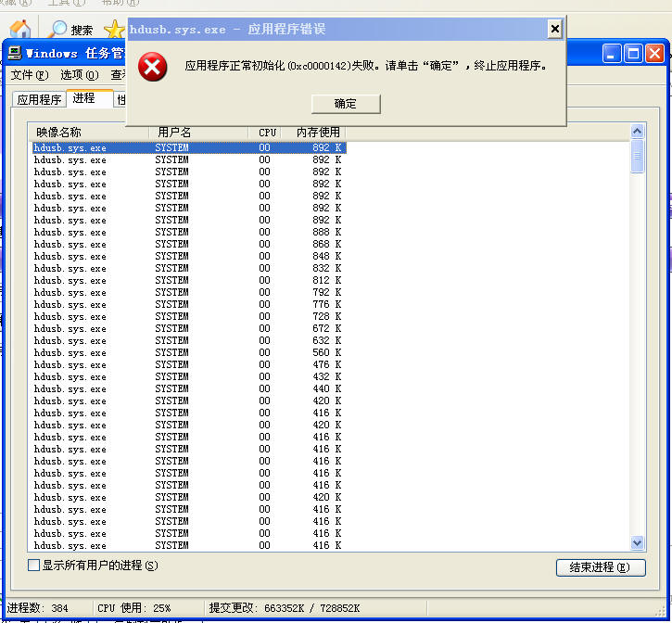Screen dimensions: 672x623
Task: Click the 确定 button in the error dialog
Action: pyautogui.click(x=346, y=104)
